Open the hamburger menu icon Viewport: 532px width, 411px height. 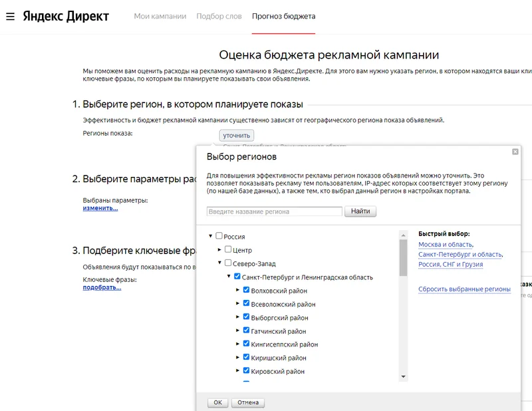click(10, 16)
